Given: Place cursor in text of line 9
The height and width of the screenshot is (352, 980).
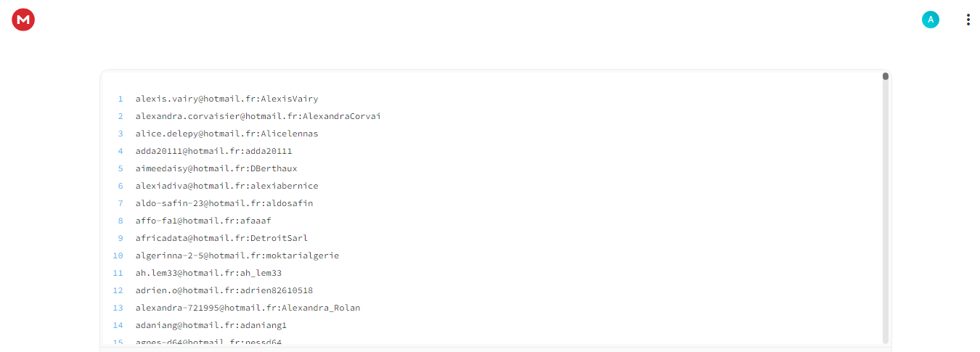Looking at the screenshot, I should click(221, 238).
